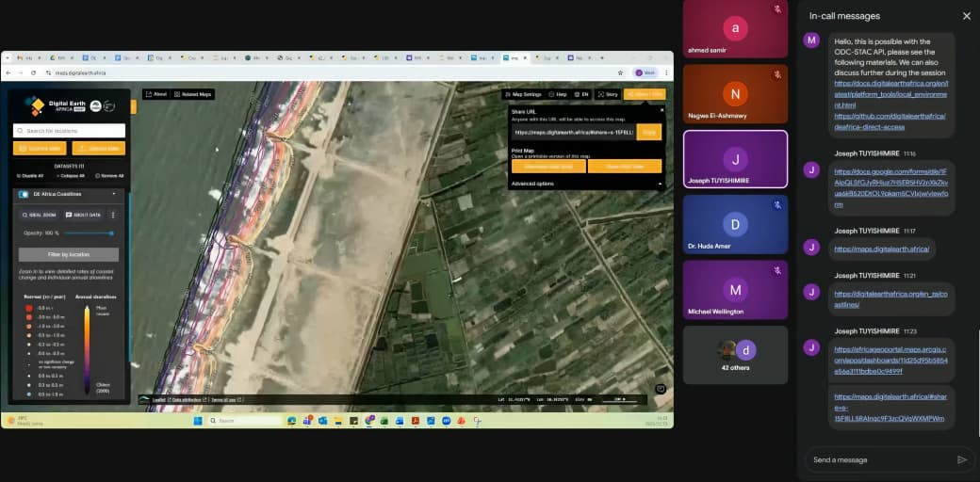Toggle the DE Africa Coastlines layer visibility
Image resolution: width=980 pixels, height=482 pixels.
[x=24, y=194]
